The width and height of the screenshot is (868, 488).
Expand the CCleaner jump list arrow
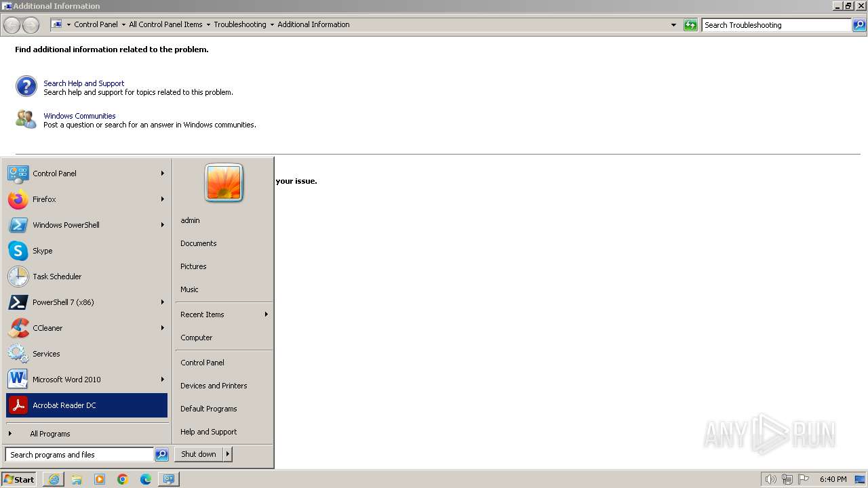163,328
